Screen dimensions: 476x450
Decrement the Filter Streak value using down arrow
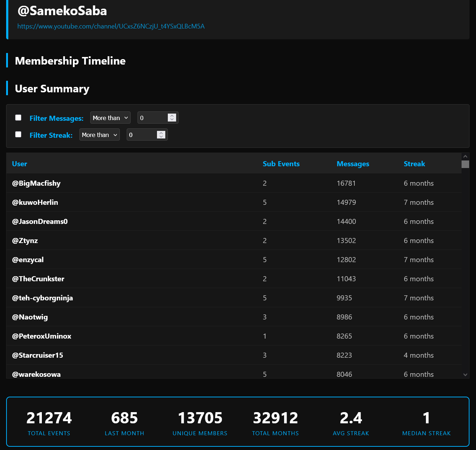tap(161, 137)
